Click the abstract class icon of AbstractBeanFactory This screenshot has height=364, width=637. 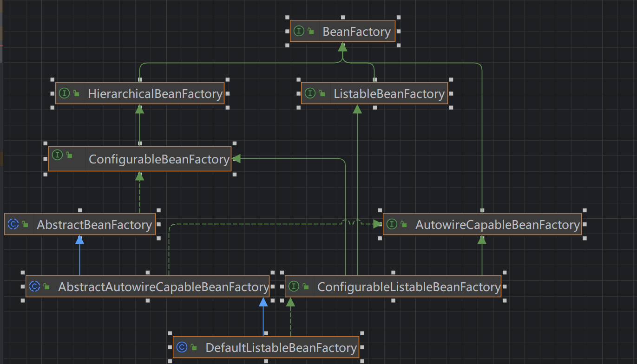click(13, 224)
